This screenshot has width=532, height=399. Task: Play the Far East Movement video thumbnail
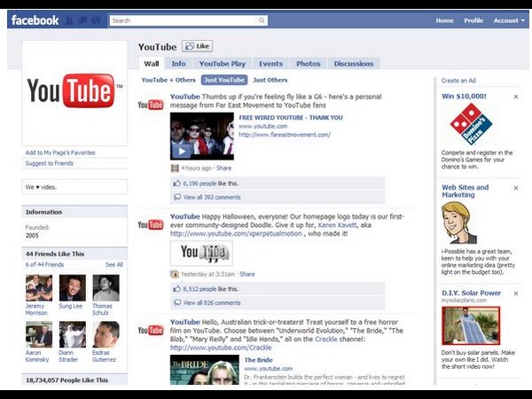pyautogui.click(x=201, y=136)
